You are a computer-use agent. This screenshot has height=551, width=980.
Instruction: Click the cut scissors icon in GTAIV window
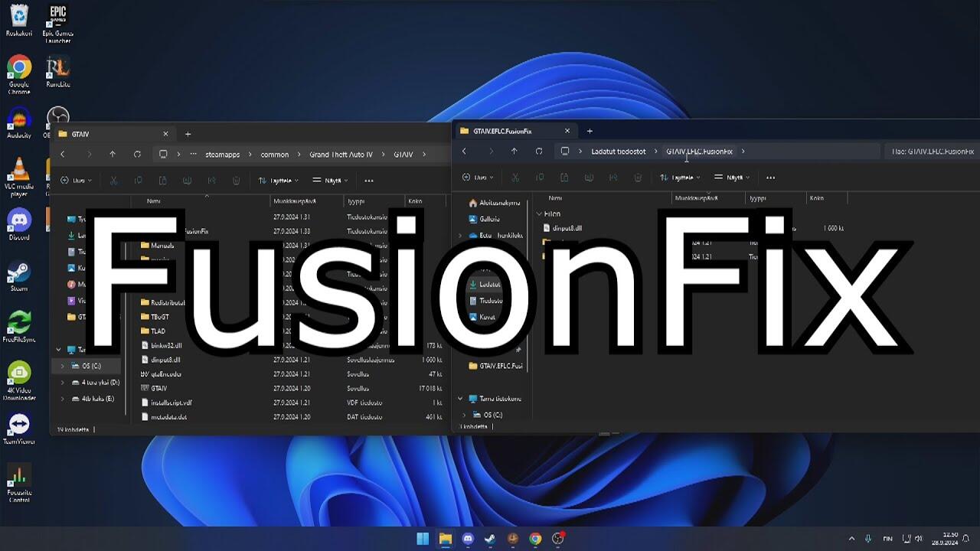coord(113,181)
